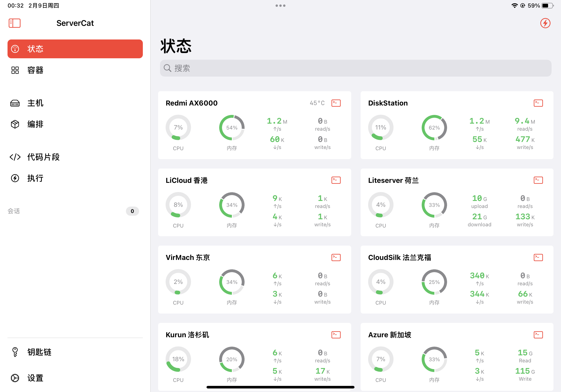Click the 搜索 search field
The width and height of the screenshot is (561, 392).
pos(355,68)
